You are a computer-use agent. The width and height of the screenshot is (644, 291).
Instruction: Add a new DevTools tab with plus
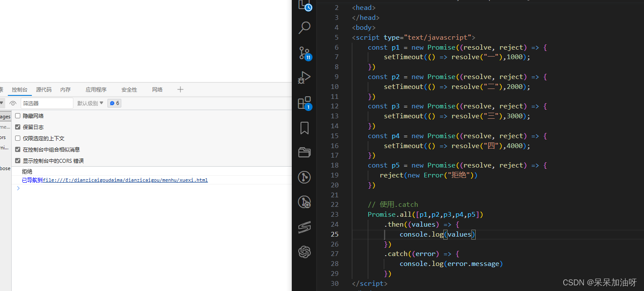coord(180,89)
